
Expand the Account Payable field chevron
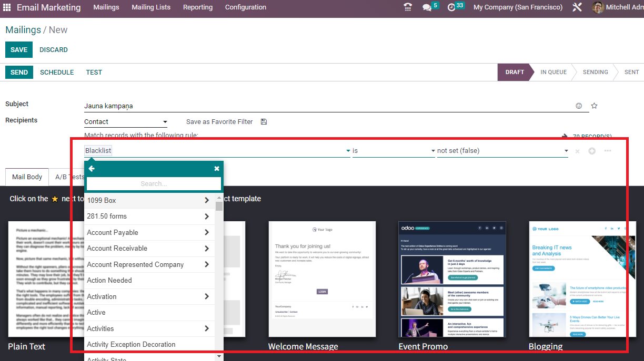[x=206, y=232]
